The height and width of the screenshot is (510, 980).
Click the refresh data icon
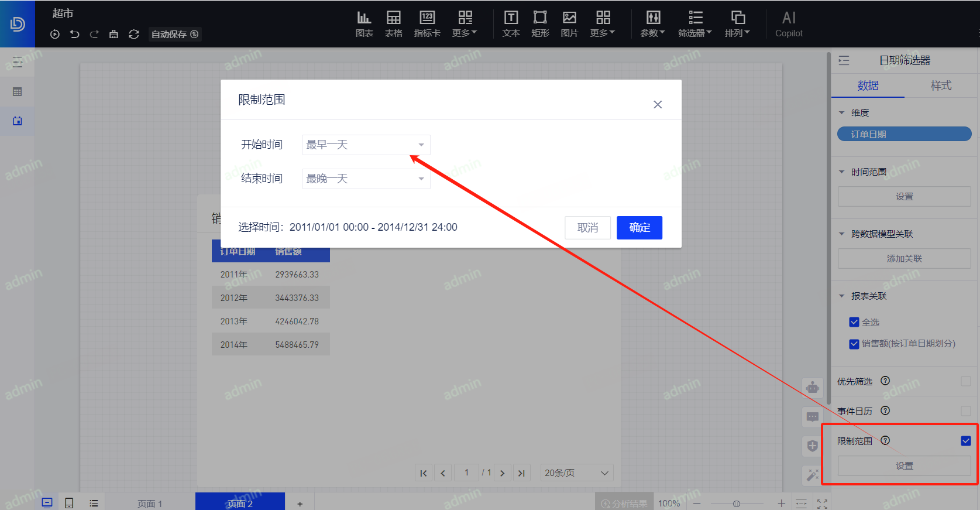click(134, 34)
